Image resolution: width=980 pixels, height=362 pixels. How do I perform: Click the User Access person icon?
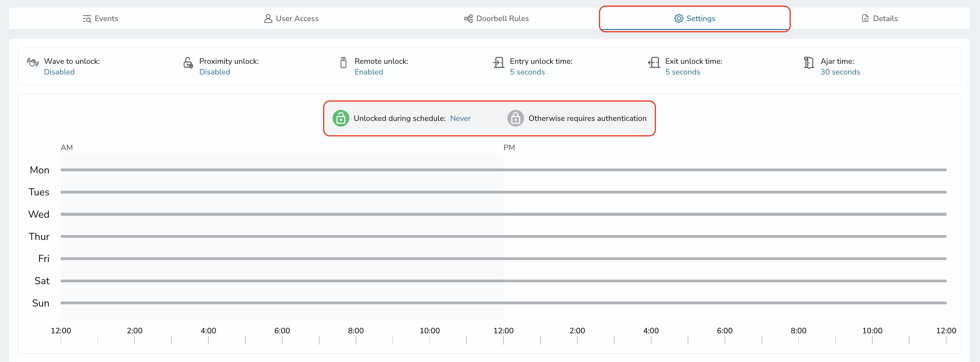[268, 18]
